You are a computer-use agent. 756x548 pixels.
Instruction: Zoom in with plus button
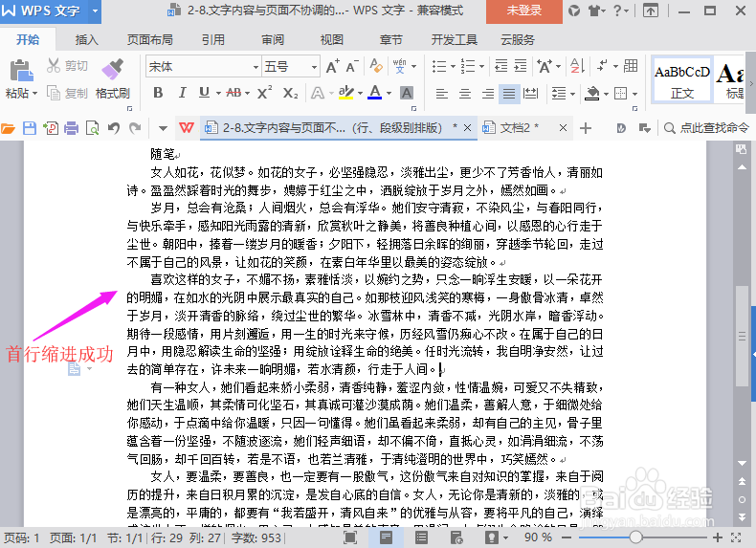click(718, 537)
